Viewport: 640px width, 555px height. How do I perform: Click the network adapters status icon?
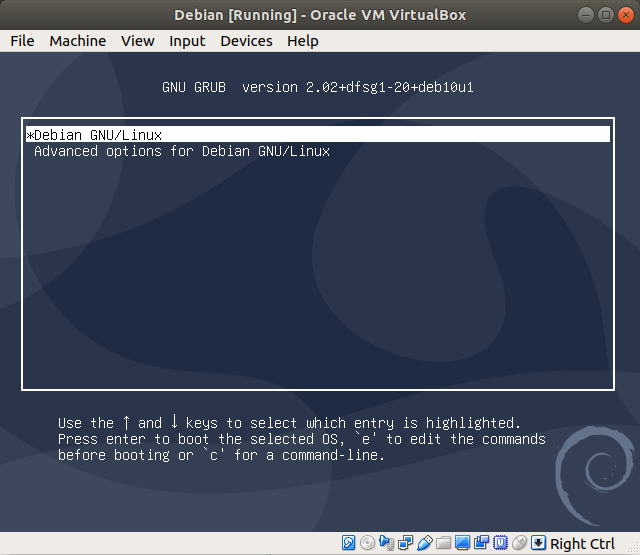click(405, 543)
